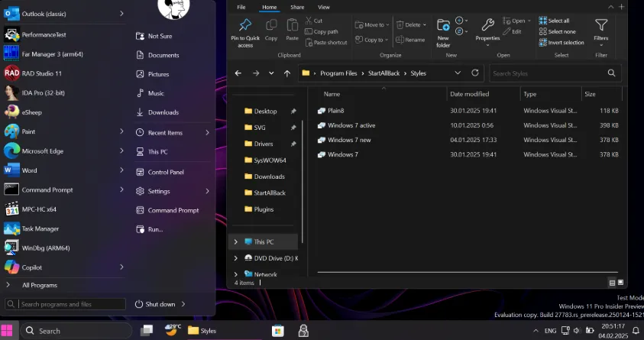Image resolution: width=644 pixels, height=340 pixels.
Task: Go up one folder level
Action: [x=287, y=73]
